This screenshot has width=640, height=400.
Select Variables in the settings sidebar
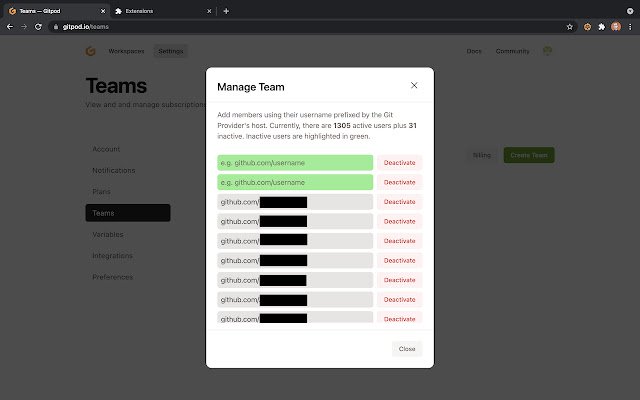pyautogui.click(x=128, y=234)
